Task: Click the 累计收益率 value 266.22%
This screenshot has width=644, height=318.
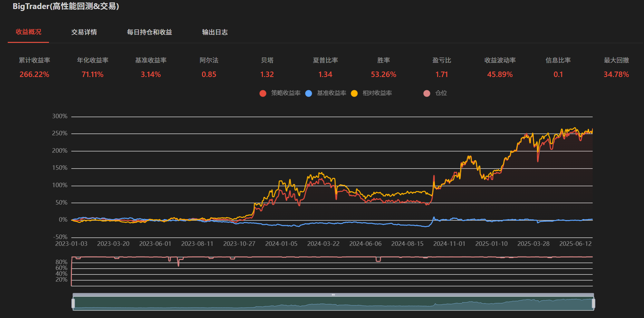Action: tap(34, 74)
